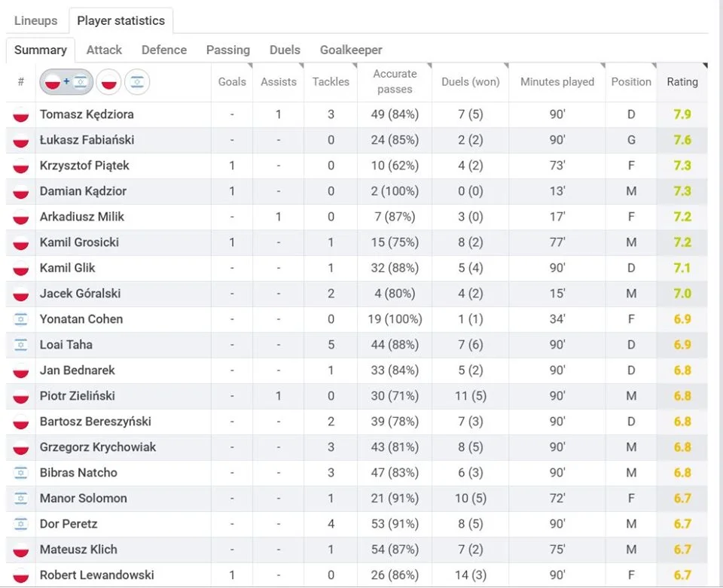Click Łukasz Fabiański's 7.6 rating badge
This screenshot has height=588, width=723.
click(682, 140)
